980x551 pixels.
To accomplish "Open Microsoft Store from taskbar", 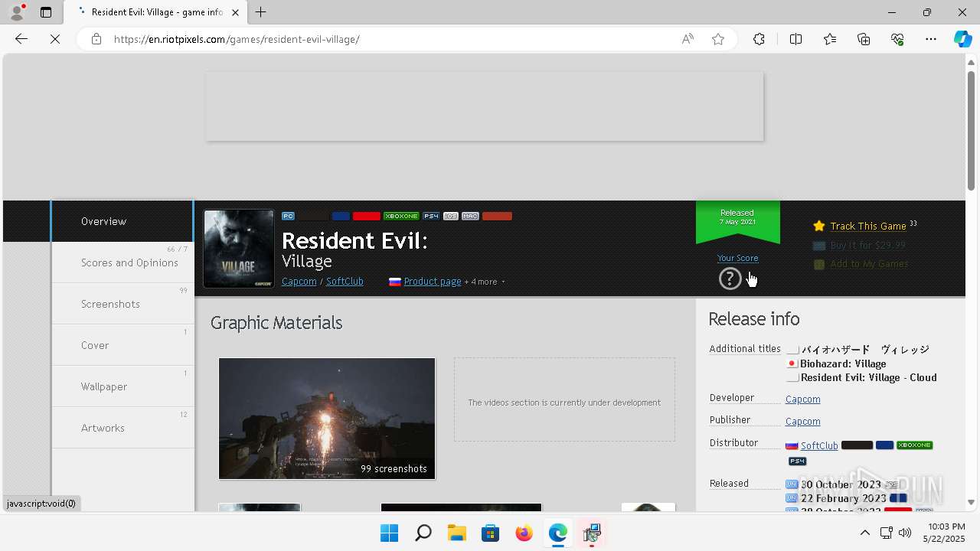I will coord(491,533).
